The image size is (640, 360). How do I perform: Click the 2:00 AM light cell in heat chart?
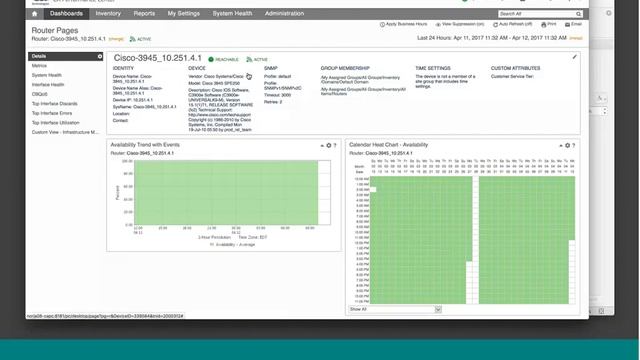[x=373, y=189]
